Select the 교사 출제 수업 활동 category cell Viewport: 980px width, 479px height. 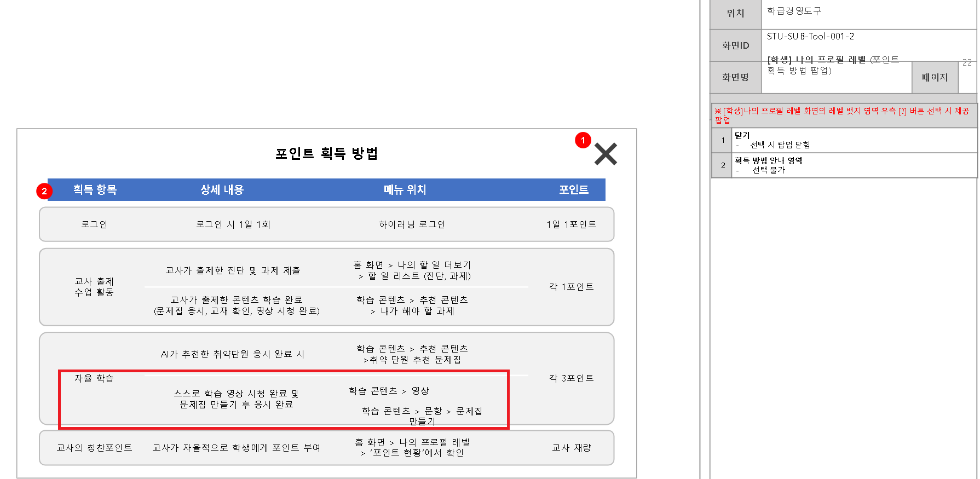pyautogui.click(x=94, y=287)
